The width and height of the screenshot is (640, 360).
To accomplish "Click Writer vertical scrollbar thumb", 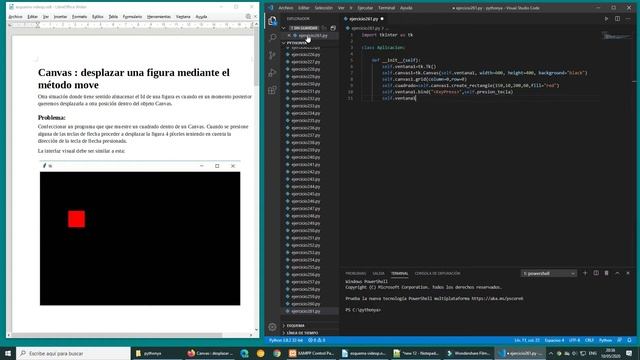I will pyautogui.click(x=256, y=57).
